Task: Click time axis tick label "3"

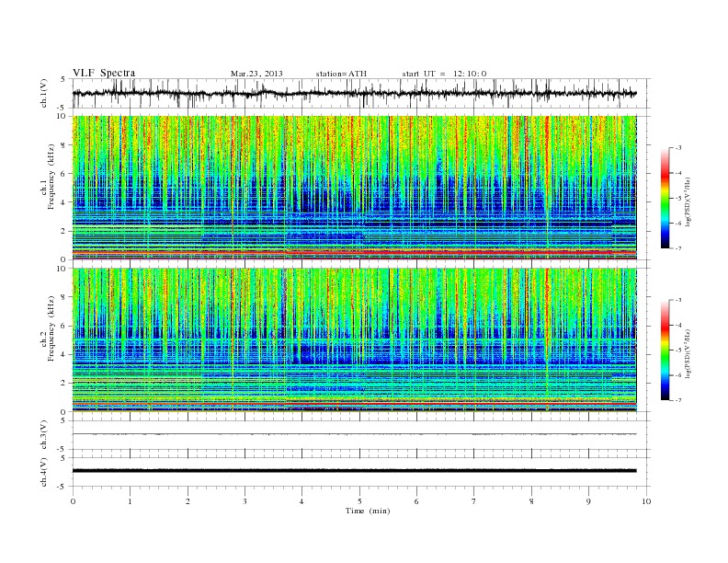Action: 245,501
